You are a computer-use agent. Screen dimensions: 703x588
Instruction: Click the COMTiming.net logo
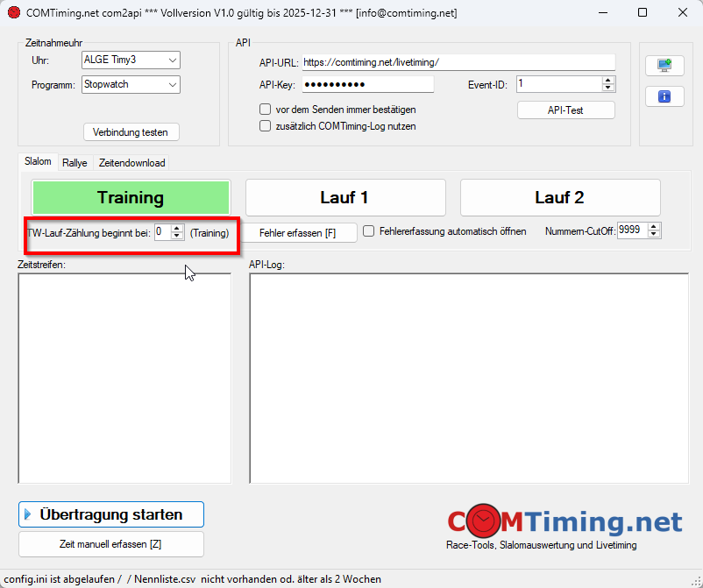(x=565, y=521)
